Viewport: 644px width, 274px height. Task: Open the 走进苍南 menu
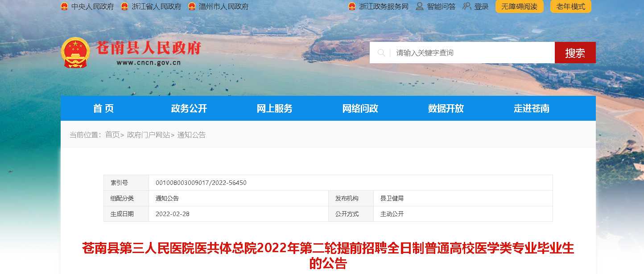click(532, 108)
